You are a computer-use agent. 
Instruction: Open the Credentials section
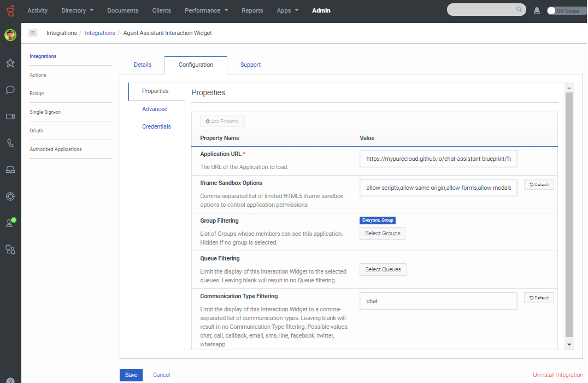[x=156, y=126]
